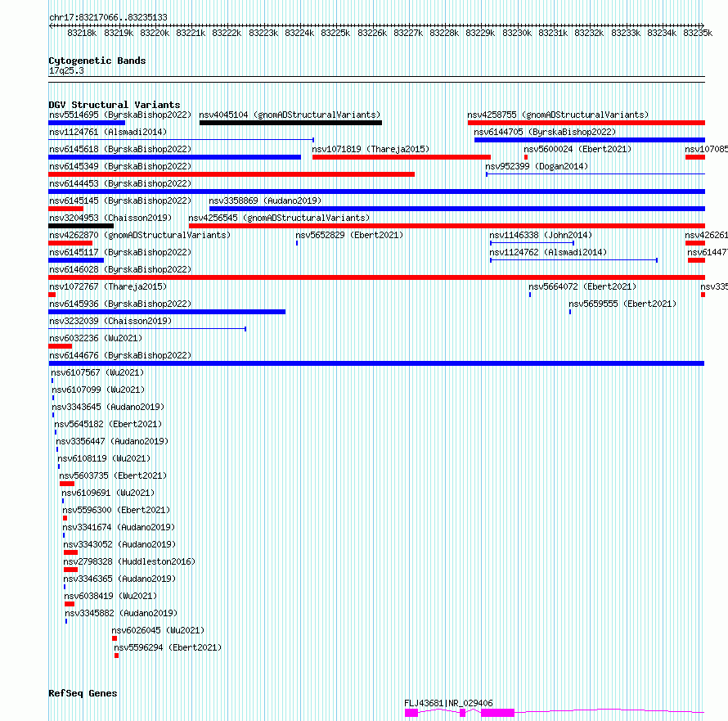This screenshot has height=721, width=728.
Task: Click nsv6107099 (Wu2021) label
Action: [98, 390]
